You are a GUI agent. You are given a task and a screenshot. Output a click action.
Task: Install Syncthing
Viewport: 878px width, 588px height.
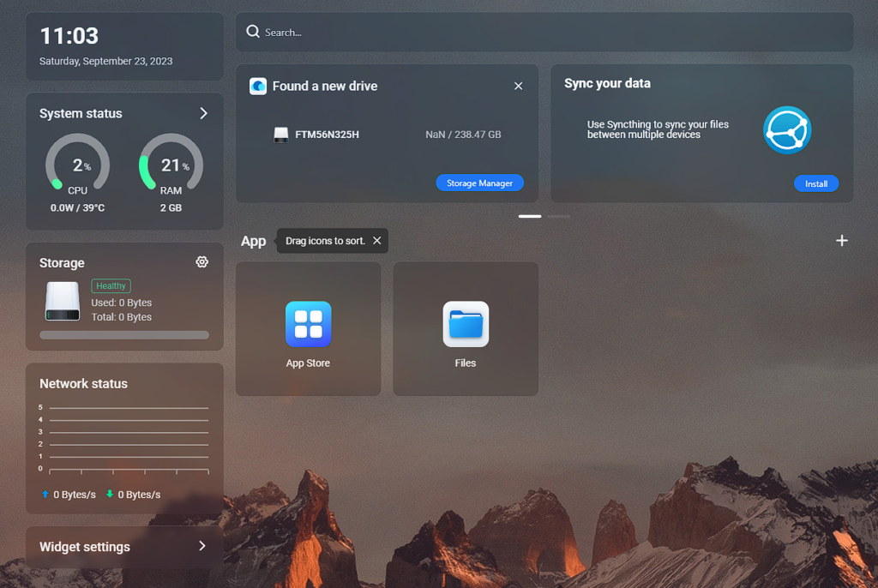[x=816, y=183]
